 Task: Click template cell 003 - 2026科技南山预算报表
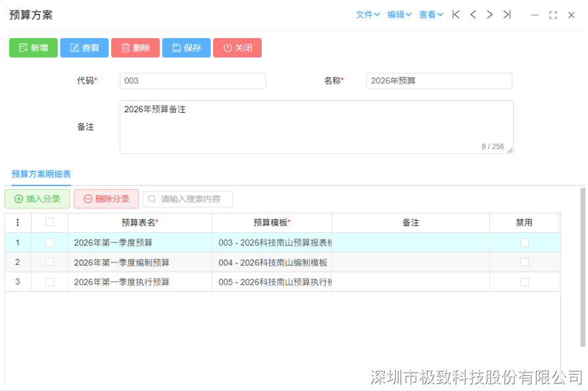pos(272,242)
